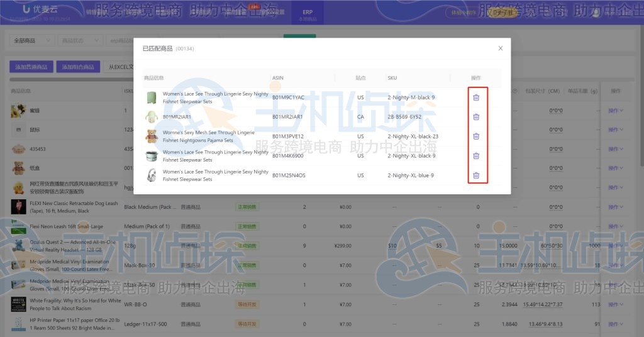Close the 已匹配商品 dialog
The image size is (644, 337).
[x=501, y=48]
